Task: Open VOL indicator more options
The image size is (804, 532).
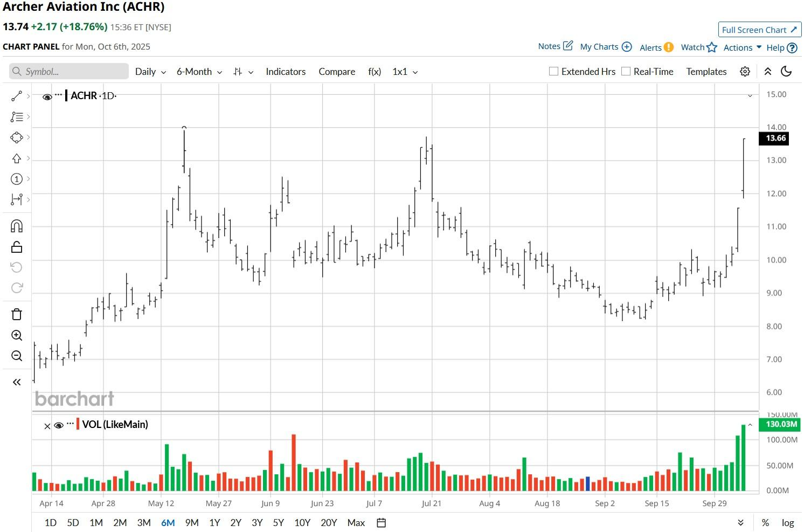Action: tap(71, 424)
